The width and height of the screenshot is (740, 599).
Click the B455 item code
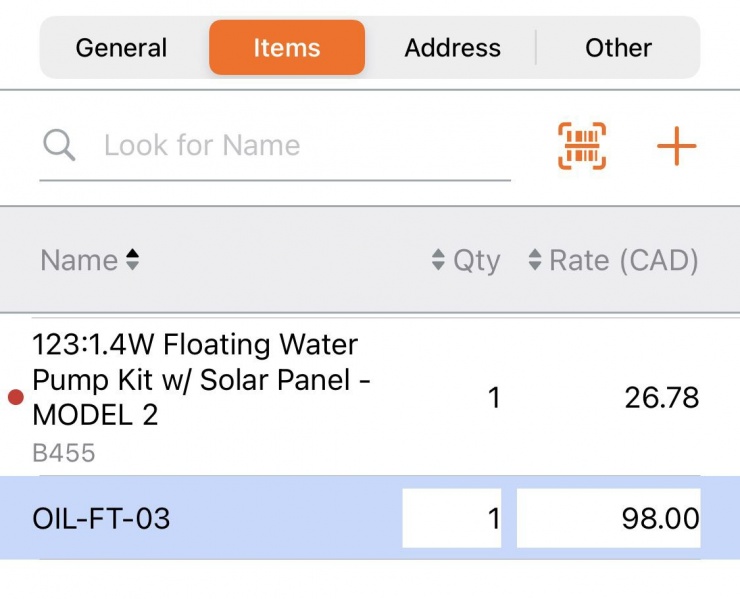click(x=64, y=453)
